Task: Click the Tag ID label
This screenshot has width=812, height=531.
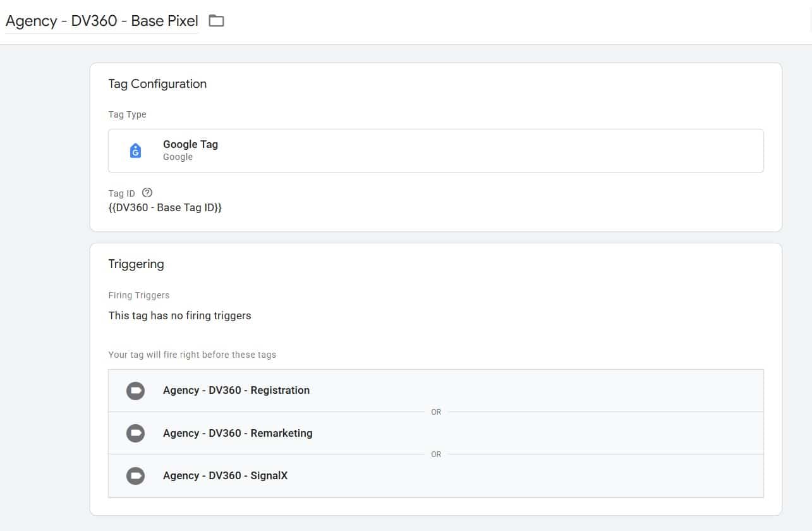Action: click(122, 193)
